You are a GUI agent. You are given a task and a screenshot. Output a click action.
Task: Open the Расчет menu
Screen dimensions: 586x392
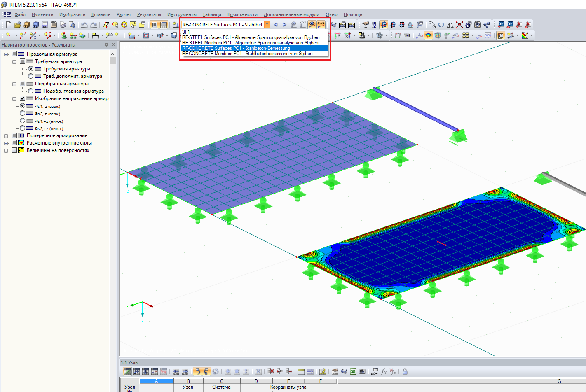124,14
